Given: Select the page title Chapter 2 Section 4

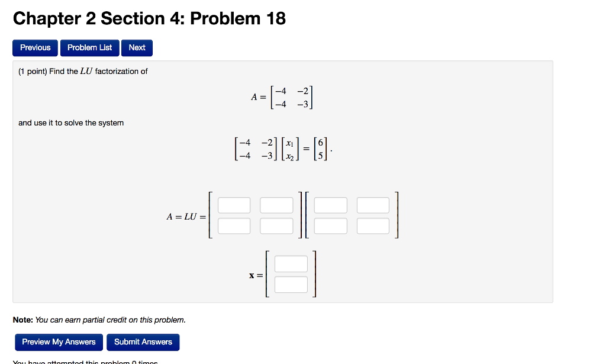Looking at the screenshot, I should (149, 18).
